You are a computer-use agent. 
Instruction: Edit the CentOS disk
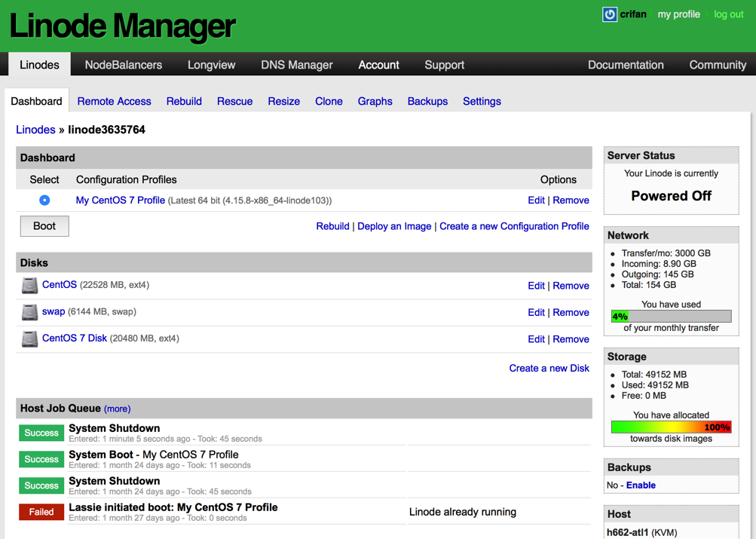coord(536,286)
